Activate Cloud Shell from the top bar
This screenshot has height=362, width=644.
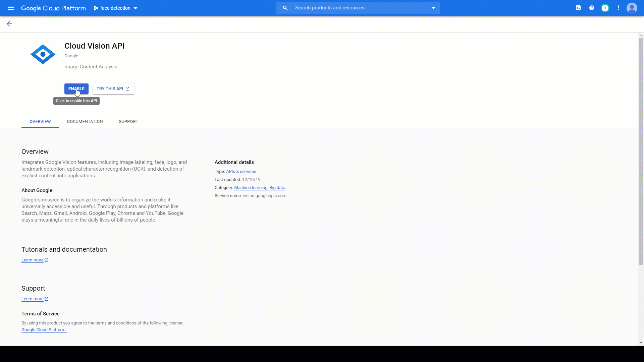(578, 8)
